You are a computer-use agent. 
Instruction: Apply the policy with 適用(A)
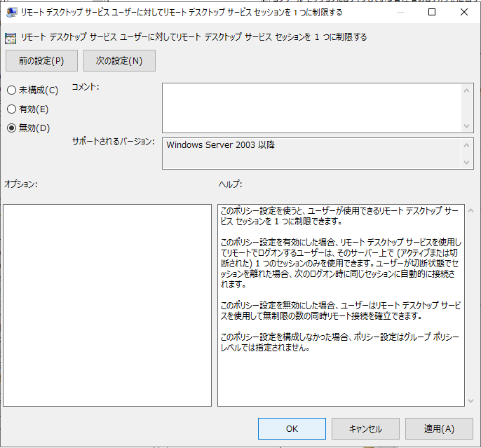point(439,428)
